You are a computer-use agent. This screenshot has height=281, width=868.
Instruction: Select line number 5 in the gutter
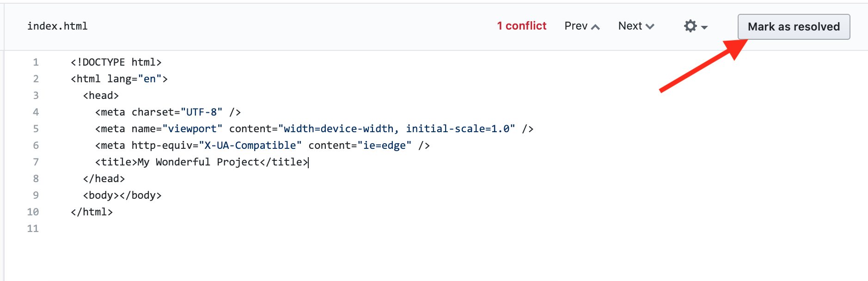[x=36, y=129]
